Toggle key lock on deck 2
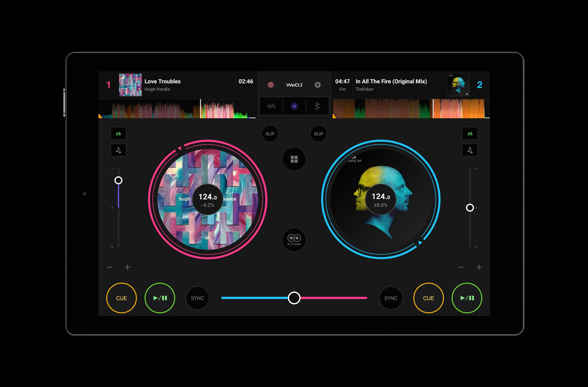The image size is (588, 387). [470, 150]
